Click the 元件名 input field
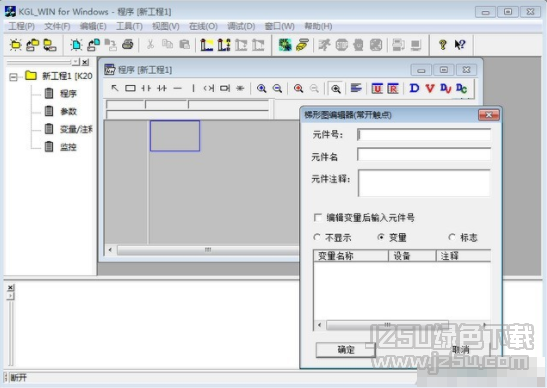Screen dimensions: 547x388 pos(424,154)
